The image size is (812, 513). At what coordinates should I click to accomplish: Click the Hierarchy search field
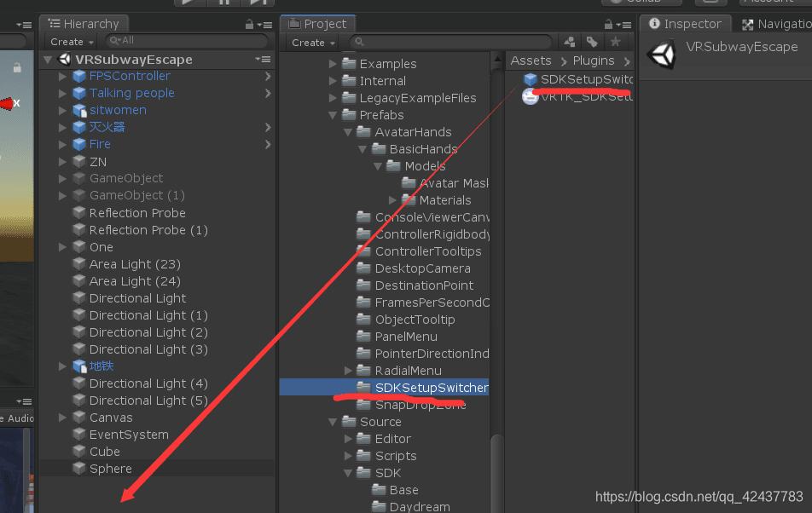tap(188, 40)
